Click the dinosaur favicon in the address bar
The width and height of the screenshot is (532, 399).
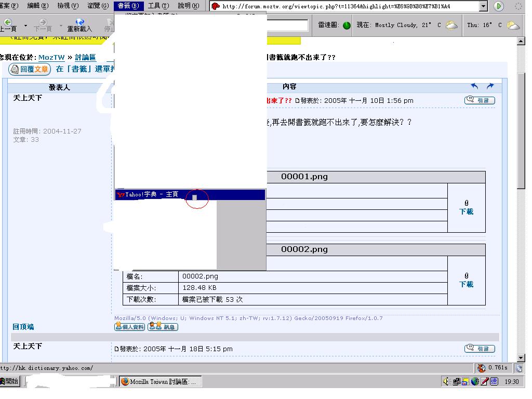(x=215, y=6)
